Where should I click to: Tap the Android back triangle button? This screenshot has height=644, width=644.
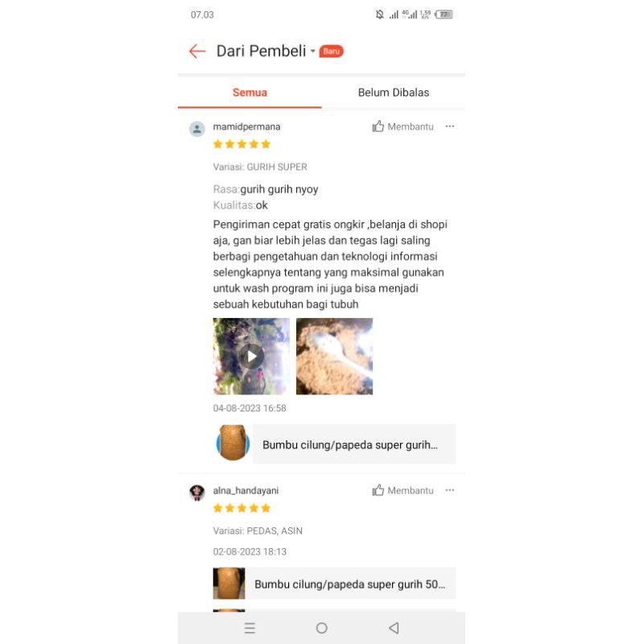click(x=394, y=628)
